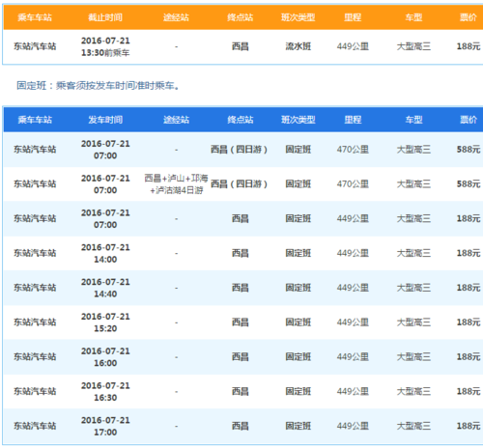Click 东站汽车站 in the 14:00 row
The image size is (483, 448).
[35, 253]
